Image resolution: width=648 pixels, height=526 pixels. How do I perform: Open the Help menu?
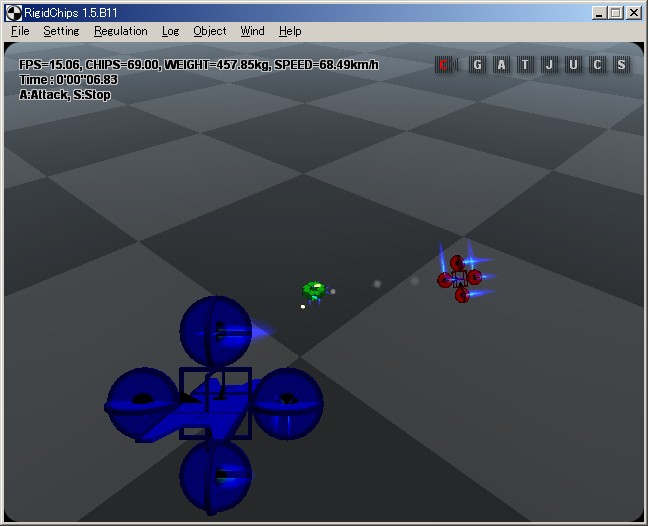pyautogui.click(x=290, y=31)
